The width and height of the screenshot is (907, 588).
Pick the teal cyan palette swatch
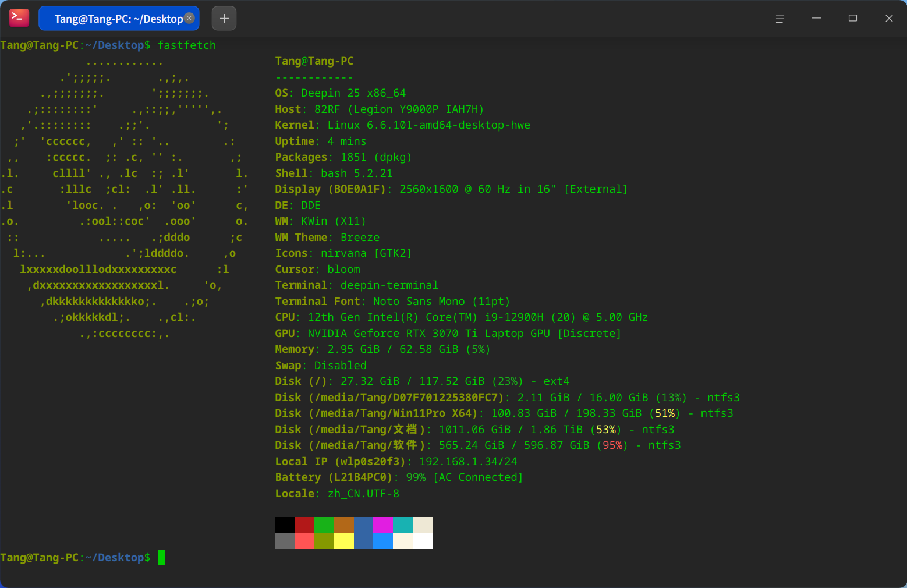tap(403, 525)
